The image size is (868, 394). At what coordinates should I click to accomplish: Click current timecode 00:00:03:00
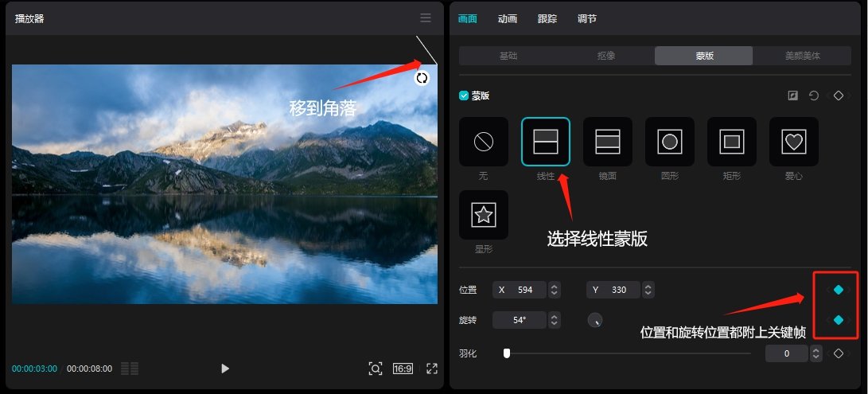(x=34, y=369)
